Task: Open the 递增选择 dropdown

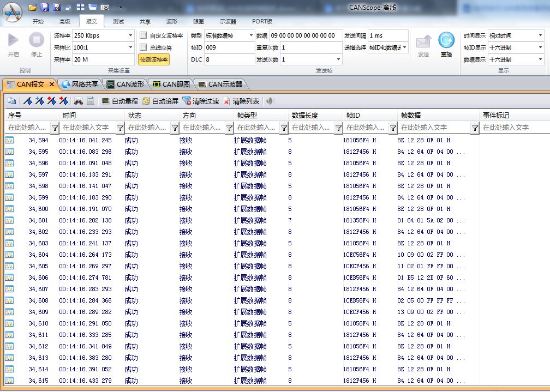Action: pos(405,47)
